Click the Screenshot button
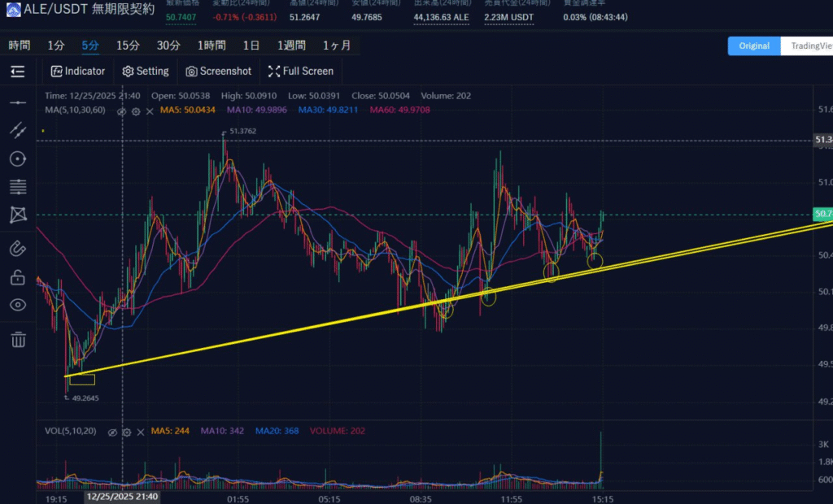Screen dimensions: 833x504 coord(219,72)
